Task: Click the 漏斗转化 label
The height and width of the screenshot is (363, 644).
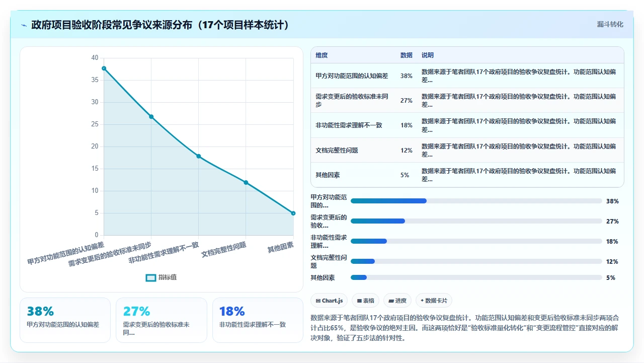Action: 610,24
